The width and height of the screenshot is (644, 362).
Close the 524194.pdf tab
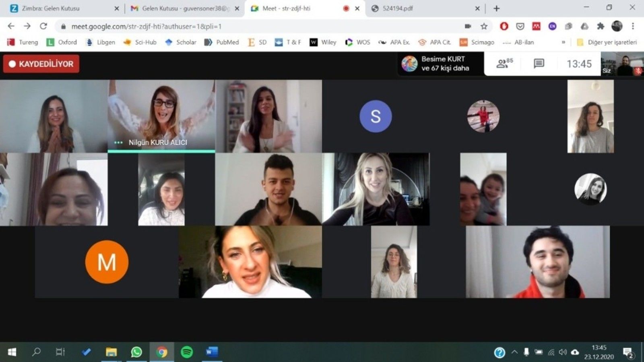[477, 8]
